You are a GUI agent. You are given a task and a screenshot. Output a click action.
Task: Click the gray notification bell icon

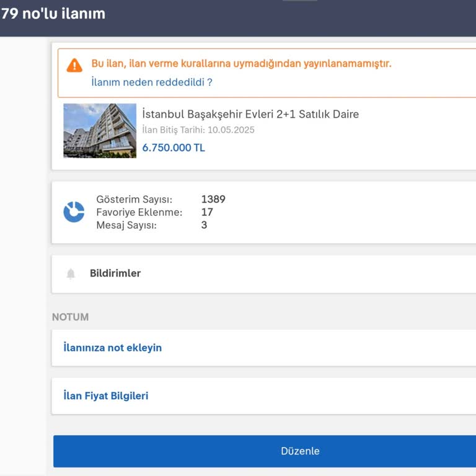71,274
